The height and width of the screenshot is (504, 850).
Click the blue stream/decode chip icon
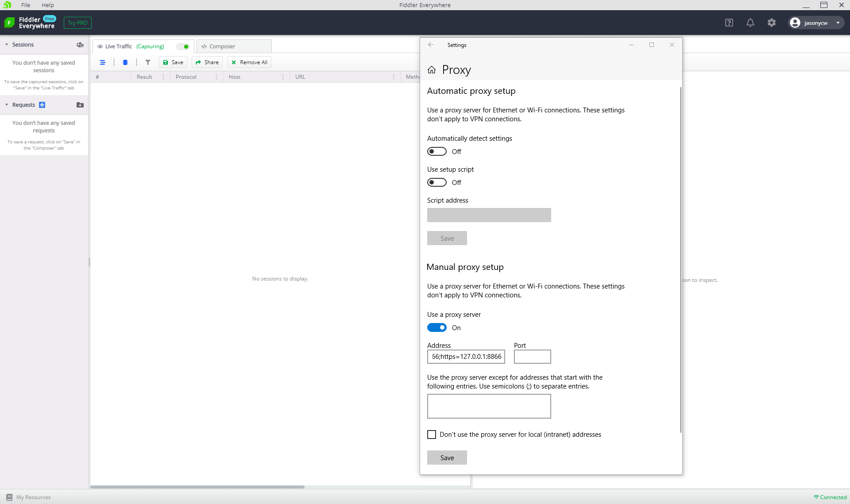click(125, 62)
